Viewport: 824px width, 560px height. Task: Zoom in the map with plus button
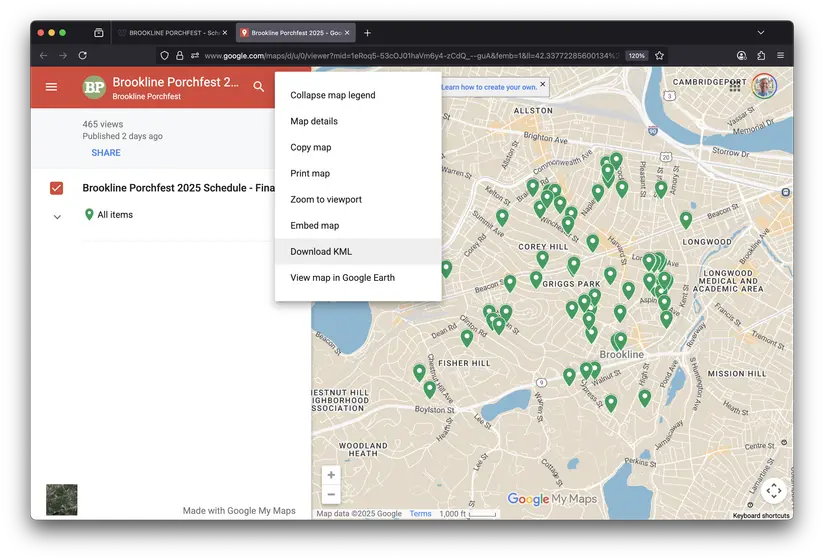point(331,475)
